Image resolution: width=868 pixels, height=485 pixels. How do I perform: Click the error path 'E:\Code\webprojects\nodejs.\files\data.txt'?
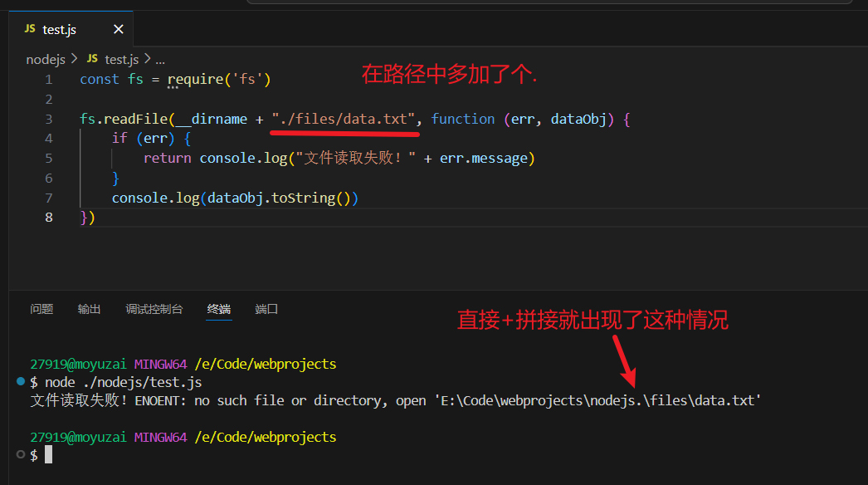point(597,401)
